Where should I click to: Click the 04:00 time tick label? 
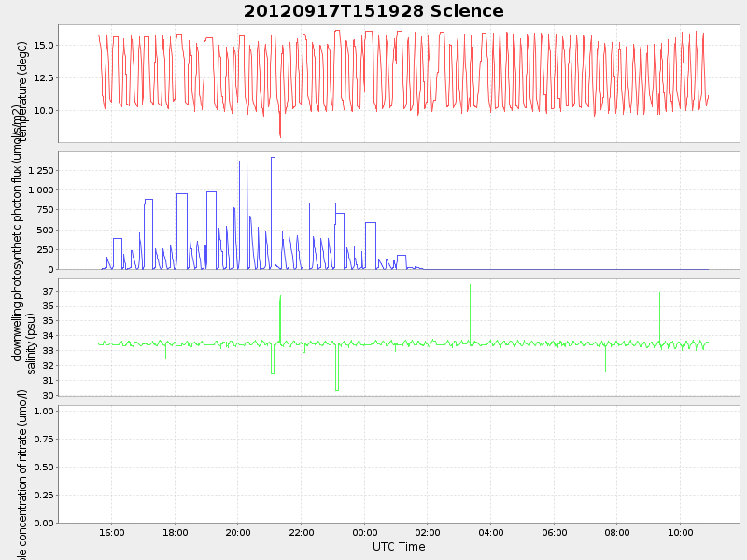491,532
